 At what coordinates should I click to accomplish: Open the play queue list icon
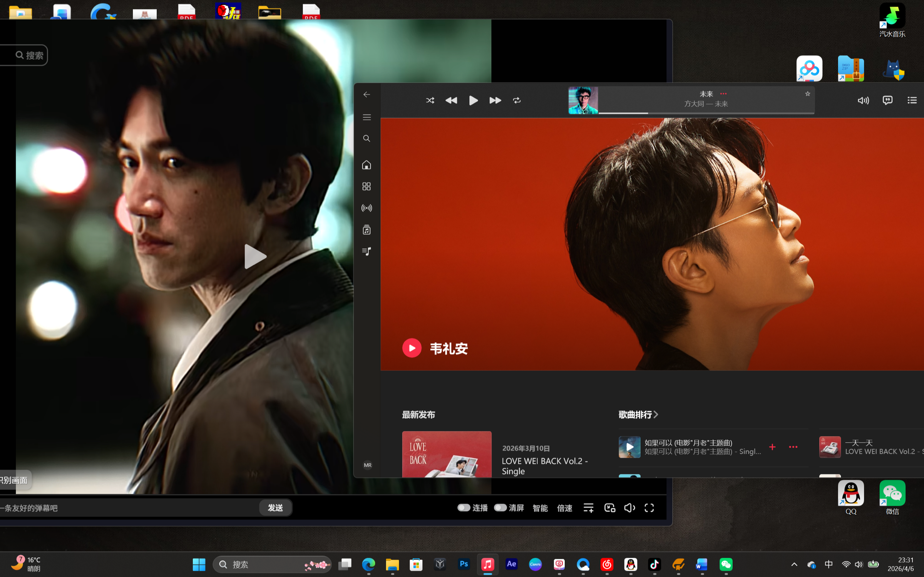pyautogui.click(x=912, y=100)
